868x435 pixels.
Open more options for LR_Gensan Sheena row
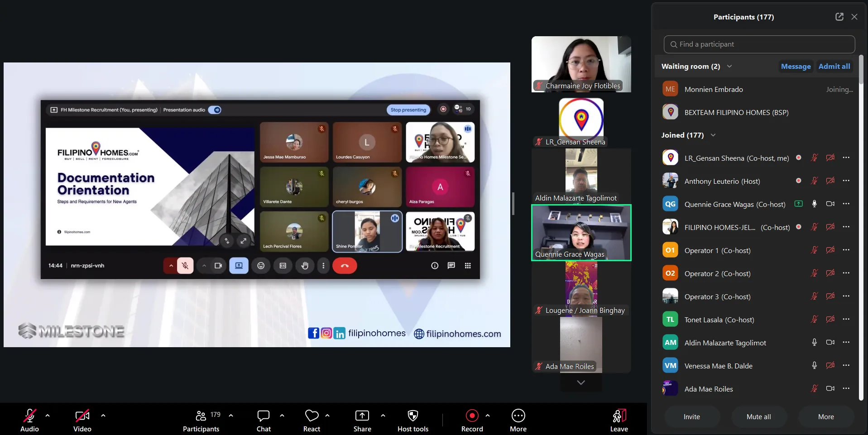point(846,158)
